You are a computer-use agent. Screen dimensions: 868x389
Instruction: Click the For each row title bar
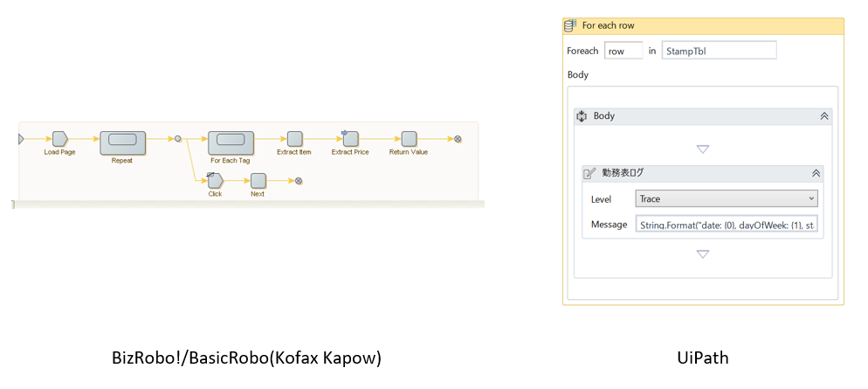pyautogui.click(x=703, y=25)
